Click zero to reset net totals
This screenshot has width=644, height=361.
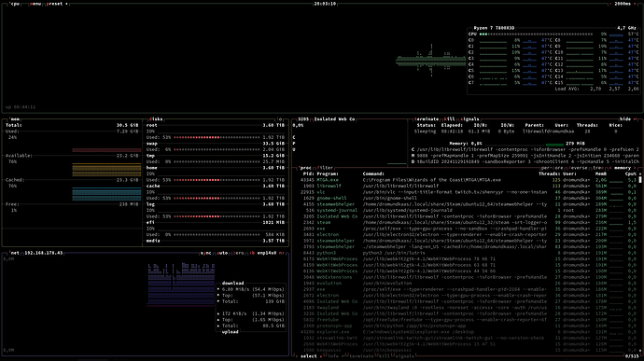pos(238,253)
